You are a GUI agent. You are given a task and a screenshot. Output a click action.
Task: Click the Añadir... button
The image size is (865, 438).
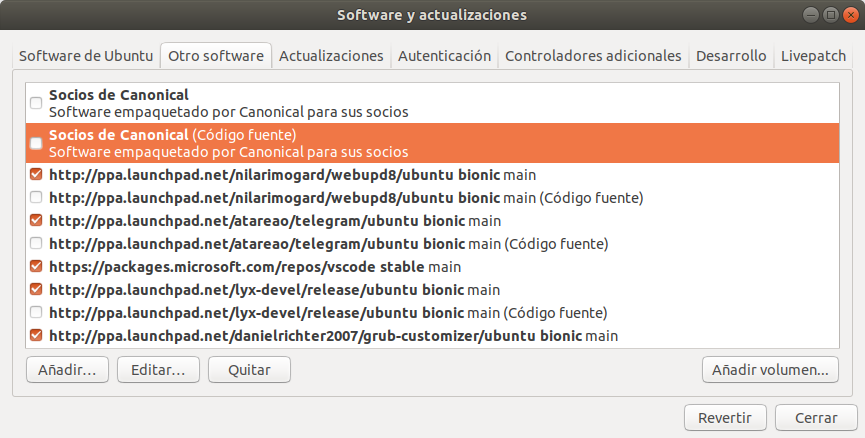point(67,370)
